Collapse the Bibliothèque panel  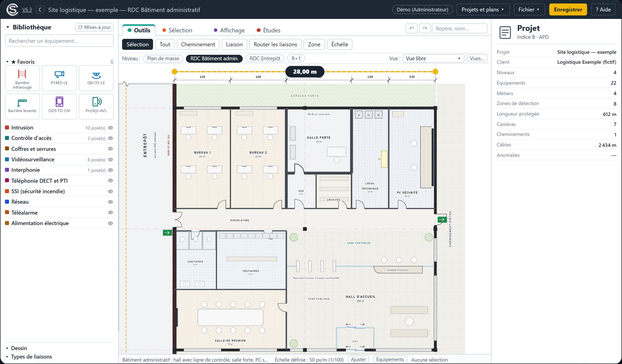(8, 27)
